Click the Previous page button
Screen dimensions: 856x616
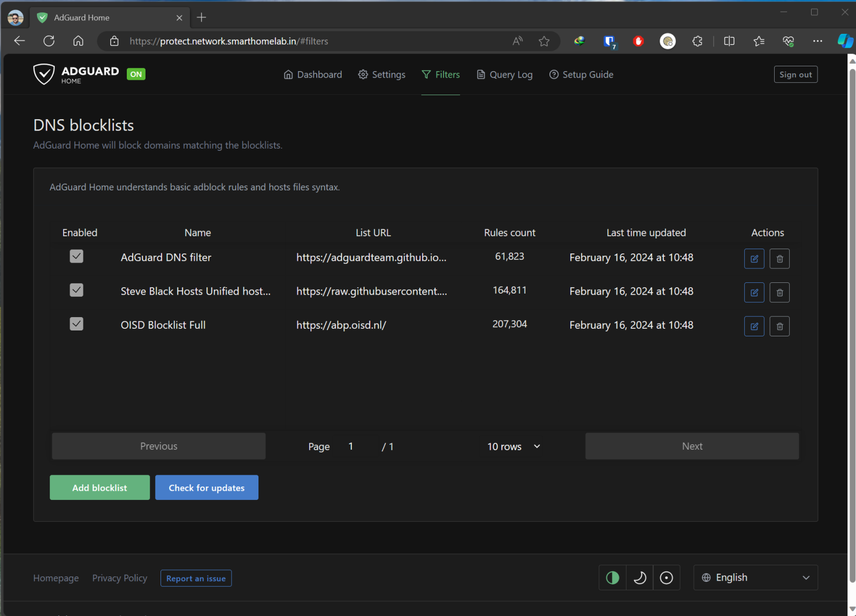tap(159, 446)
